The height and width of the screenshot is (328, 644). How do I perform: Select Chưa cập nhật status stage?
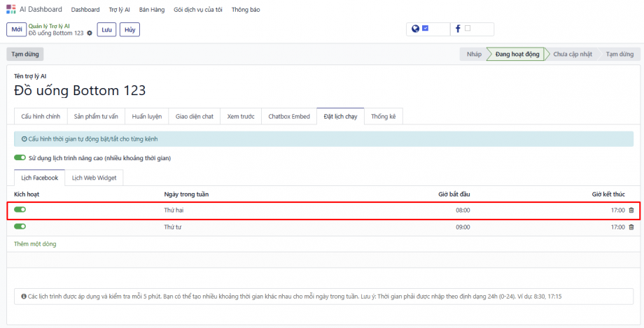coord(572,54)
